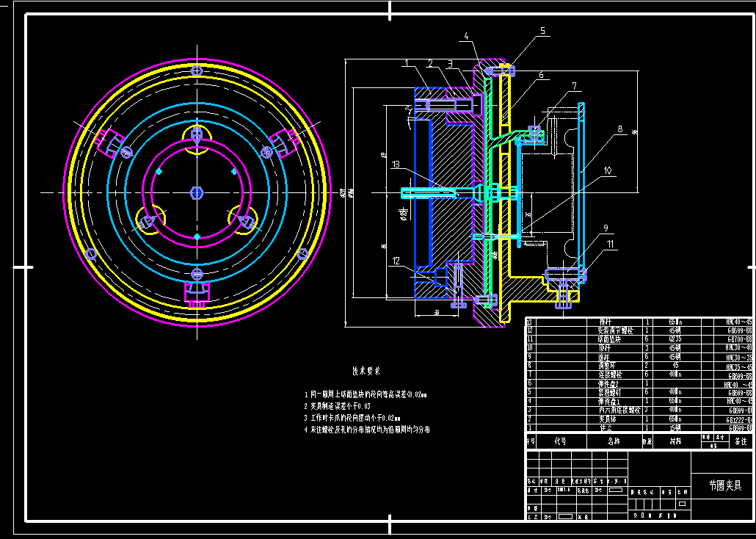The height and width of the screenshot is (539, 756).
Task: Click balloon number 13 pointing to 摇杆
Action: 396,165
